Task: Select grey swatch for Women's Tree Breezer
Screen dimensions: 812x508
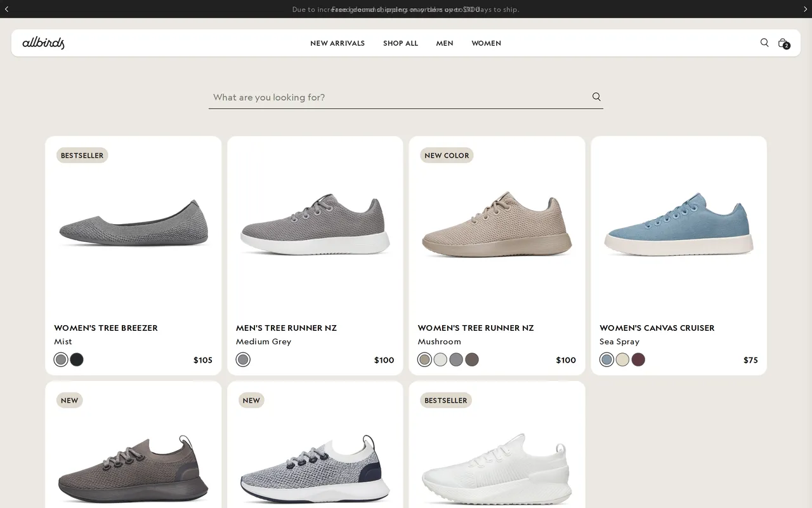Action: [61, 360]
